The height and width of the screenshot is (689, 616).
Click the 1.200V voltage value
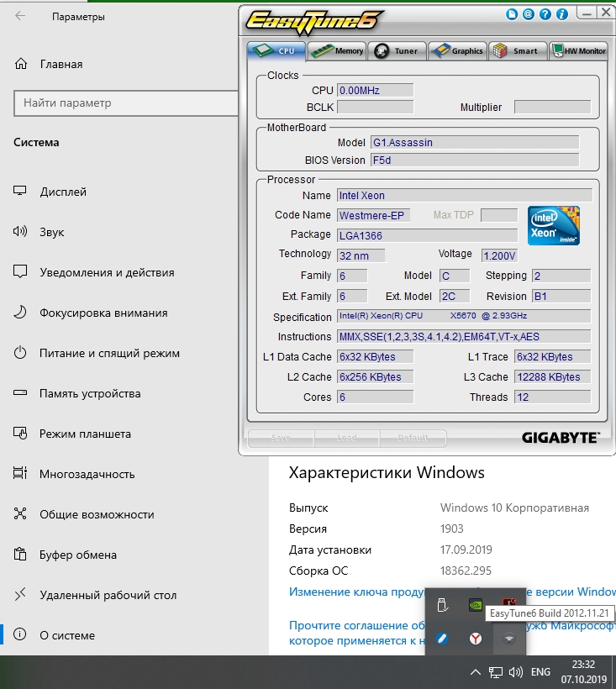click(499, 255)
